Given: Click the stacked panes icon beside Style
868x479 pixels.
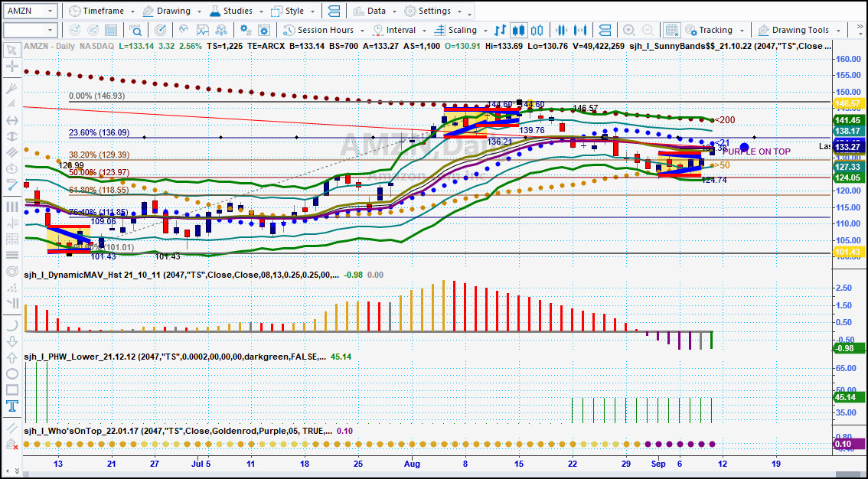Looking at the screenshot, I should click(334, 11).
